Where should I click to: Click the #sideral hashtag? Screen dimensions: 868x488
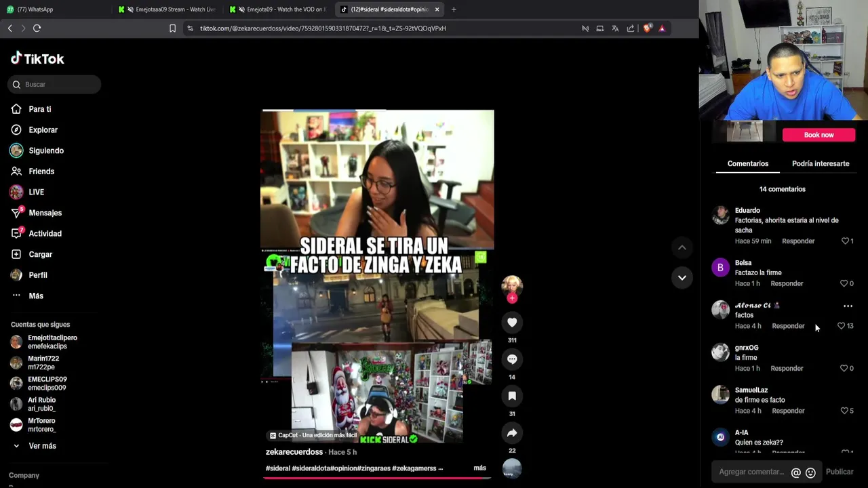(278, 468)
